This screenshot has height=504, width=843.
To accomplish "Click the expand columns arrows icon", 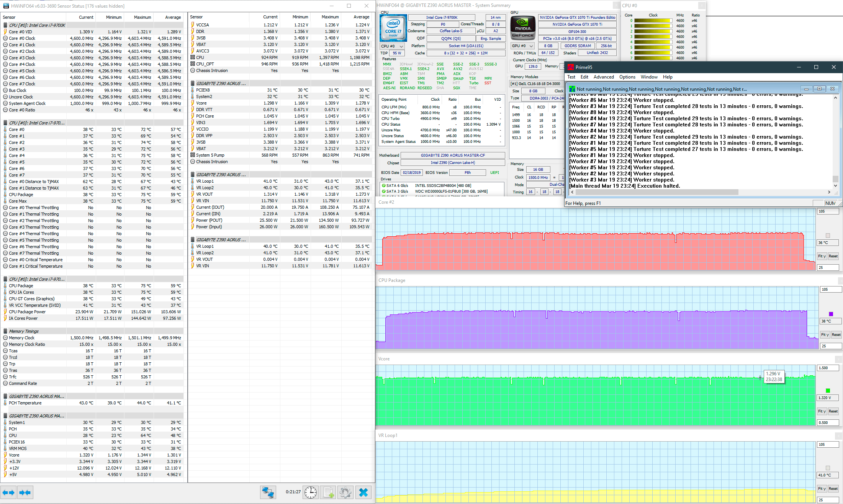I will 8,493.
